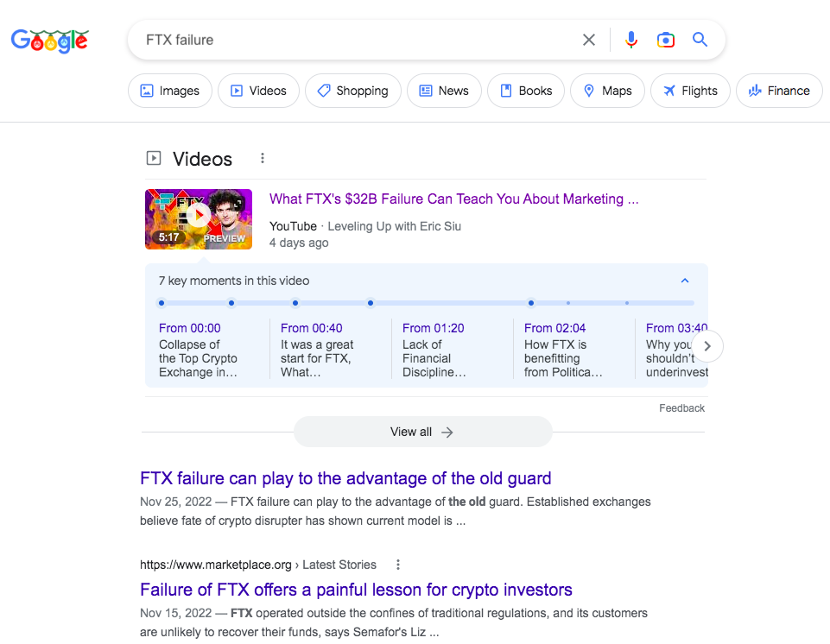Collapse the key moments panel chevron
This screenshot has height=644, width=830.
(x=685, y=281)
